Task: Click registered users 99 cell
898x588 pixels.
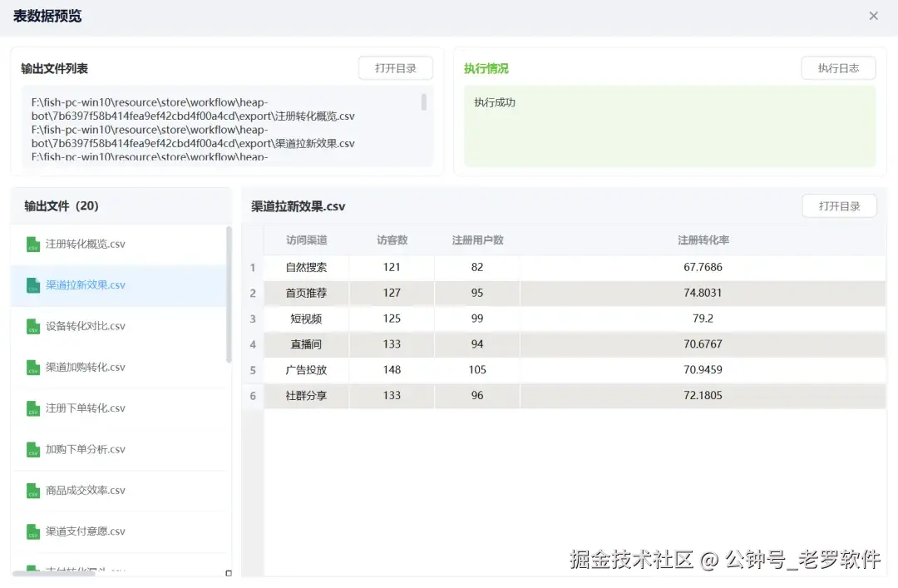Action: click(x=477, y=319)
